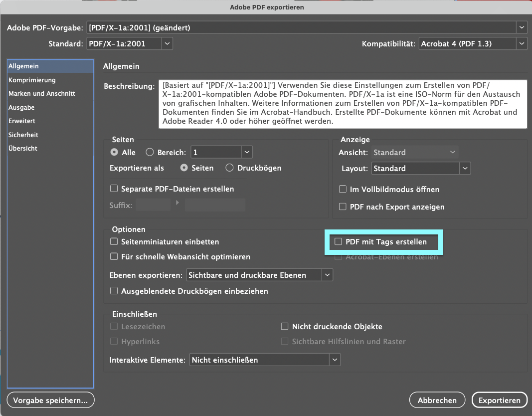Open the Standard PDF/X-1a:2001 dropdown

tap(130, 43)
